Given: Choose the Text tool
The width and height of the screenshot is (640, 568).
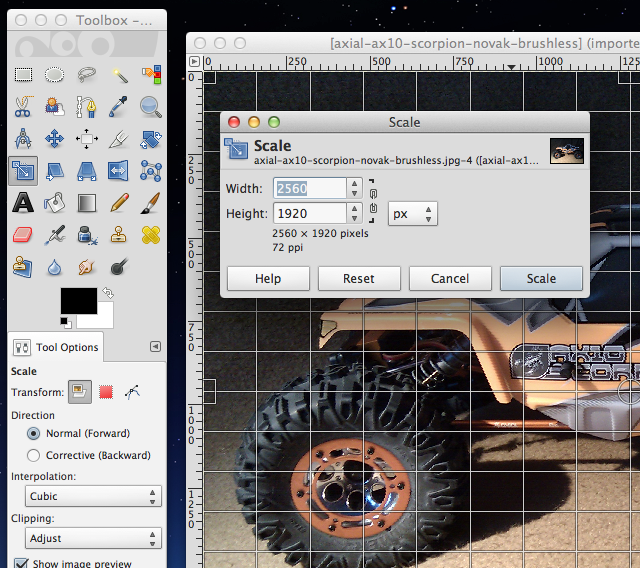Looking at the screenshot, I should pyautogui.click(x=23, y=203).
